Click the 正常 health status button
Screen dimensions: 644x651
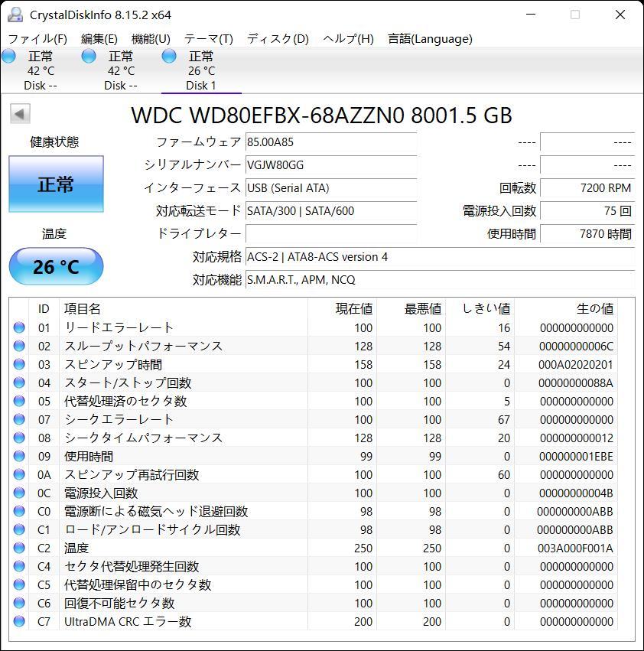(55, 184)
